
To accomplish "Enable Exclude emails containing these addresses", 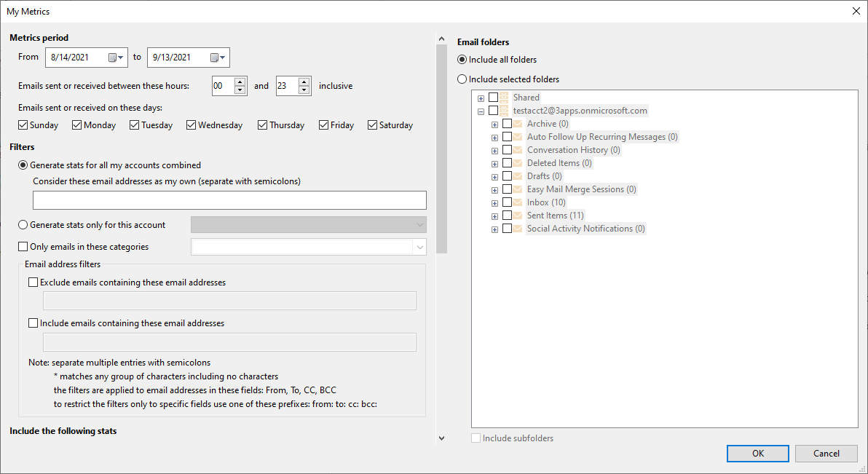I will pos(33,283).
